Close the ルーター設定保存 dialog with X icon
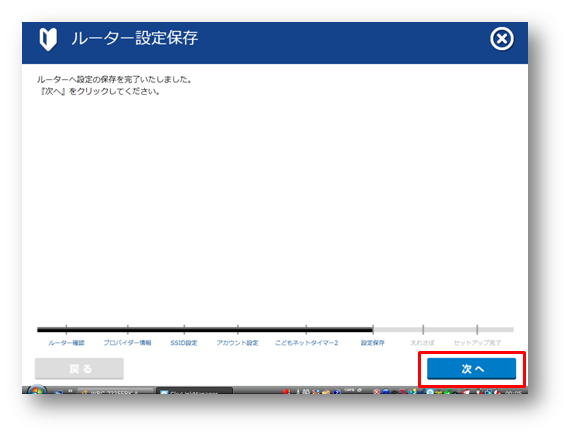This screenshot has height=436, width=570. coord(502,39)
